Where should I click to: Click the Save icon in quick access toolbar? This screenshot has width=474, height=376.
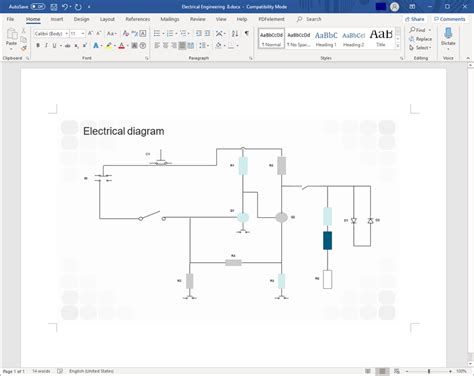53,7
